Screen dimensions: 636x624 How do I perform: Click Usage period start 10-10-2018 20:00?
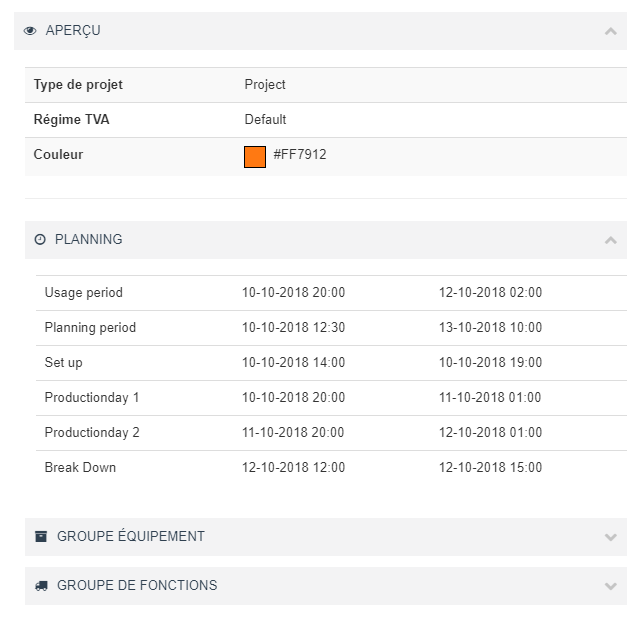click(293, 293)
